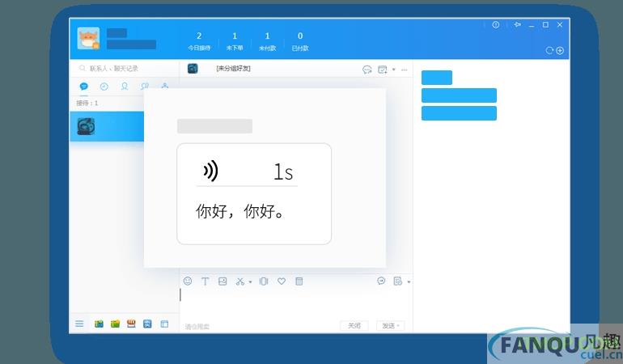Open the window layout icon at bottom
This screenshot has height=364, width=623.
pos(164,324)
